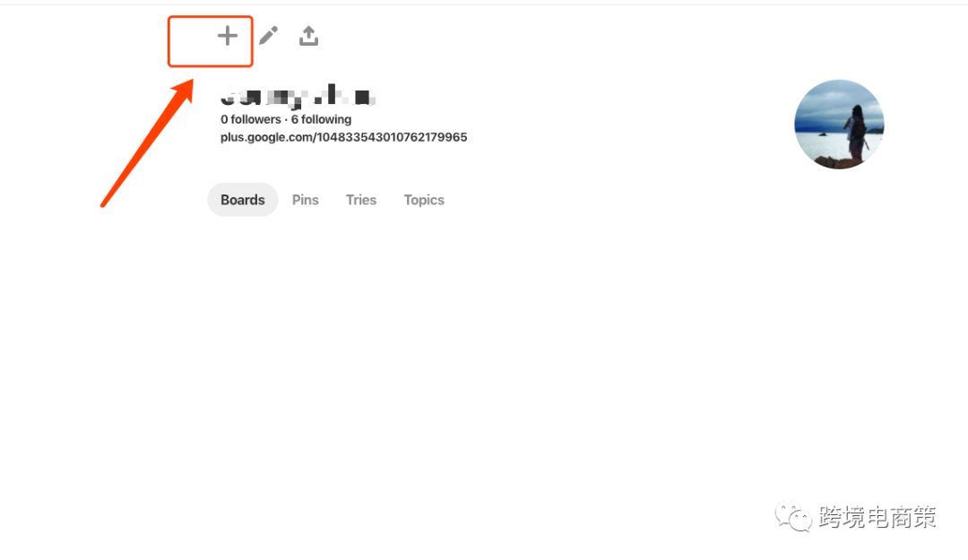Click the share upload icon

(x=308, y=36)
